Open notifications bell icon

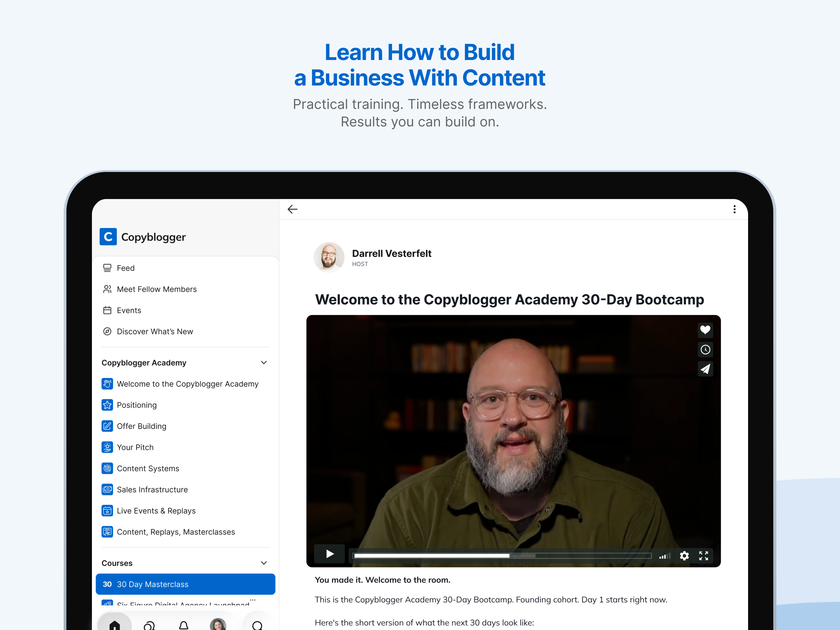click(x=184, y=625)
